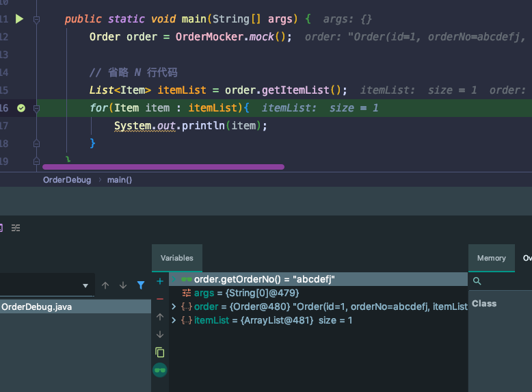Screen dimensions: 532x392
Task: Move watch up in Variables toolbar
Action: 160,317
